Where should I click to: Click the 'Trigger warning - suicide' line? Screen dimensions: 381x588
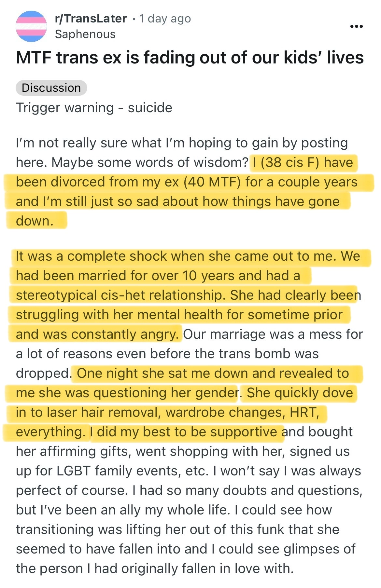pos(94,108)
